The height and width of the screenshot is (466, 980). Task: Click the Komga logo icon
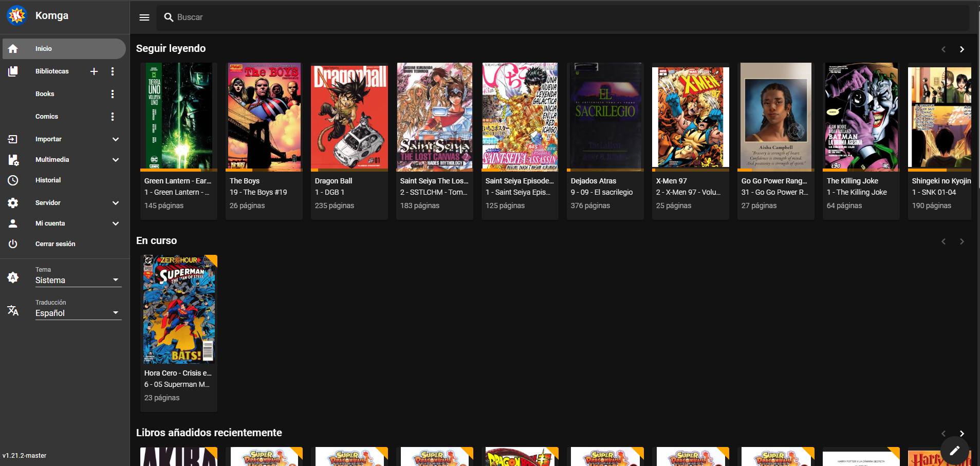pos(17,15)
